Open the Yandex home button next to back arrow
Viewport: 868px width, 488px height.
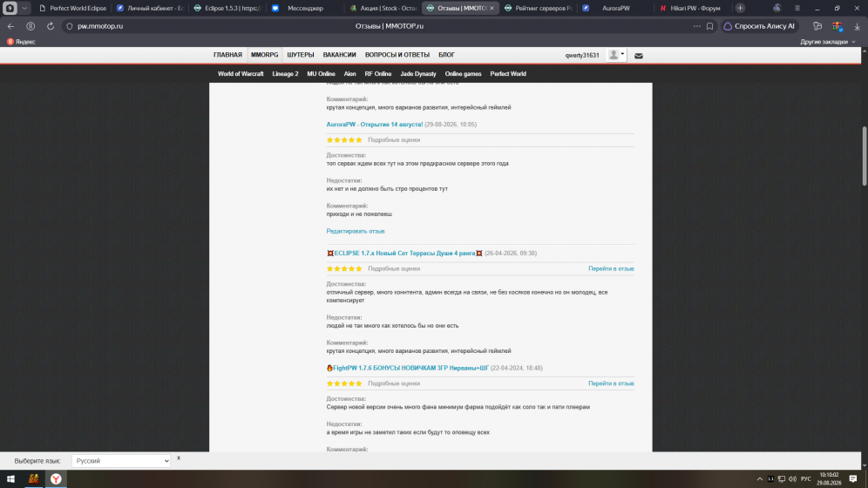pyautogui.click(x=31, y=26)
